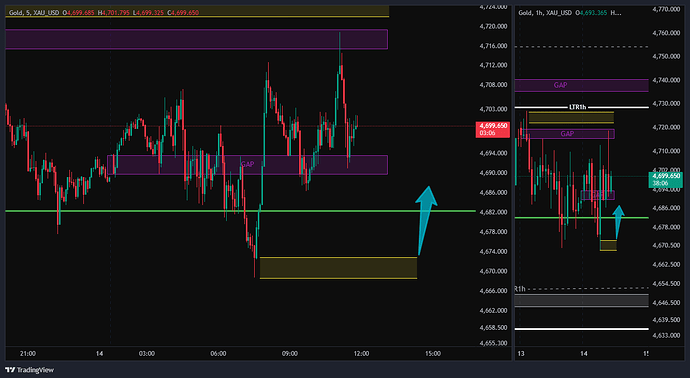Screen dimensions: 690x378
Task: Click the low value L4,699.325 in chart legend
Action: 149,13
